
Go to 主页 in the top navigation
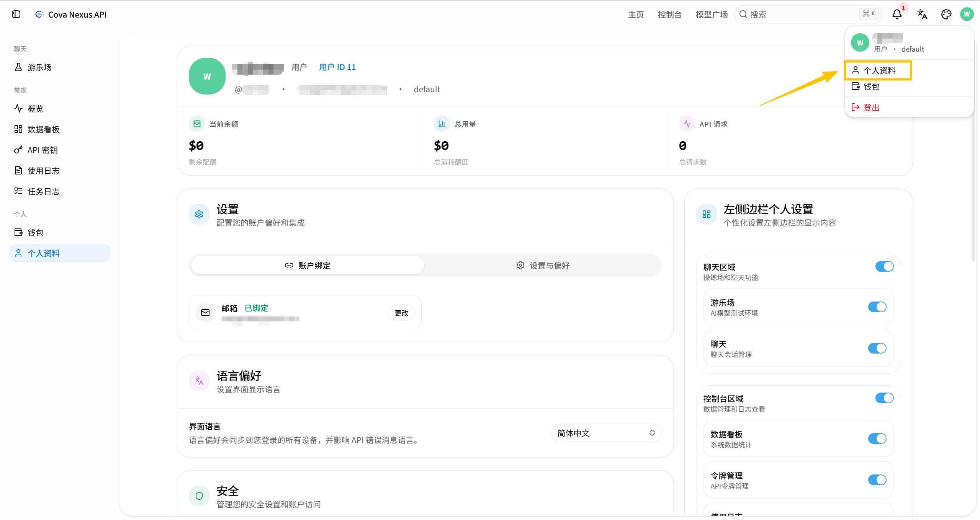(636, 15)
